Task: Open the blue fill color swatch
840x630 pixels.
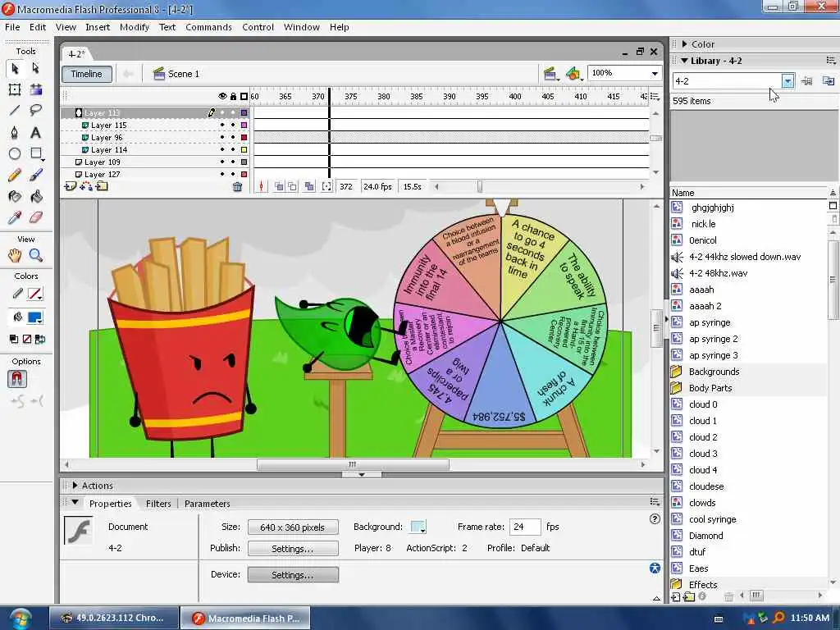Action: click(x=34, y=317)
